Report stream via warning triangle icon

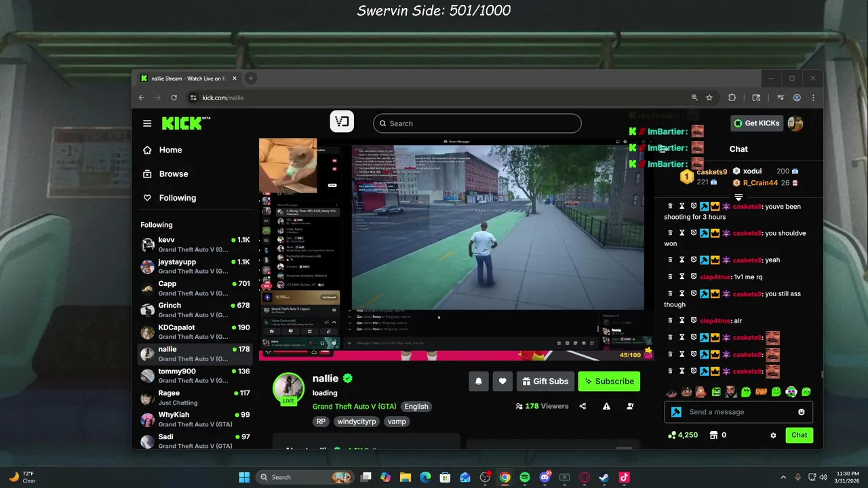(606, 406)
